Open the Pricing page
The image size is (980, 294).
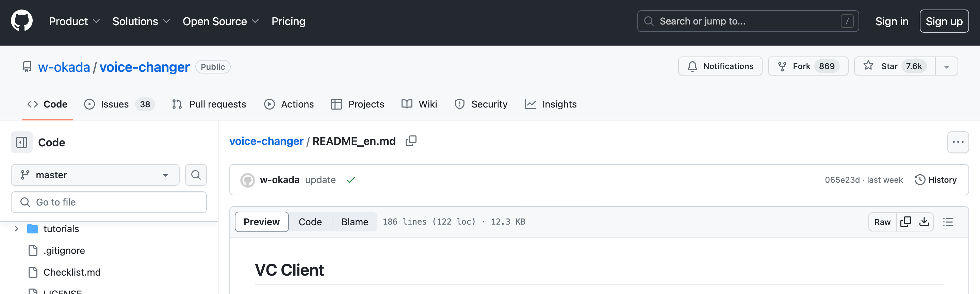[x=288, y=21]
